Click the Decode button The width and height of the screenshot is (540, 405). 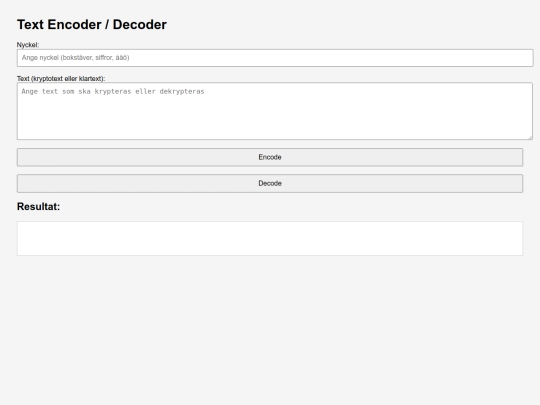click(x=270, y=184)
